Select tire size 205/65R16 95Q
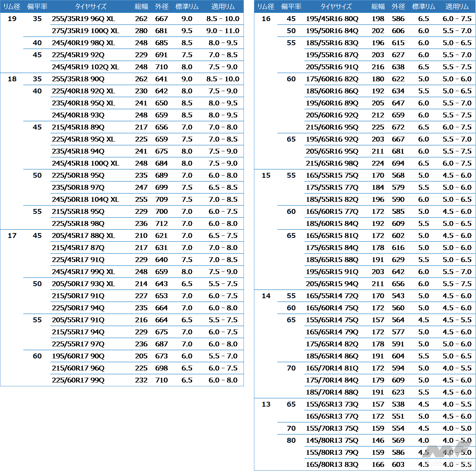Image resolution: width=476 pixels, height=471 pixels. coord(332,151)
